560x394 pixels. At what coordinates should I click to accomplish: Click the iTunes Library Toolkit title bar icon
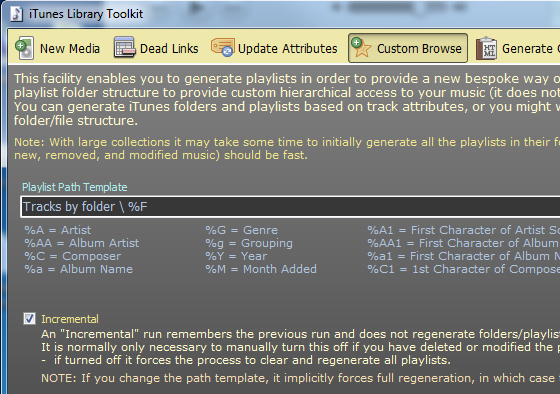(x=16, y=14)
